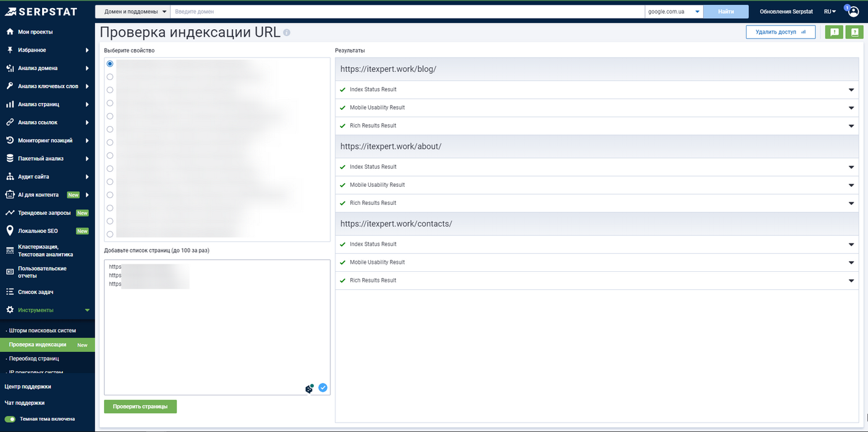The image size is (868, 432).
Task: Click the Local SEO map-pin icon
Action: point(10,231)
